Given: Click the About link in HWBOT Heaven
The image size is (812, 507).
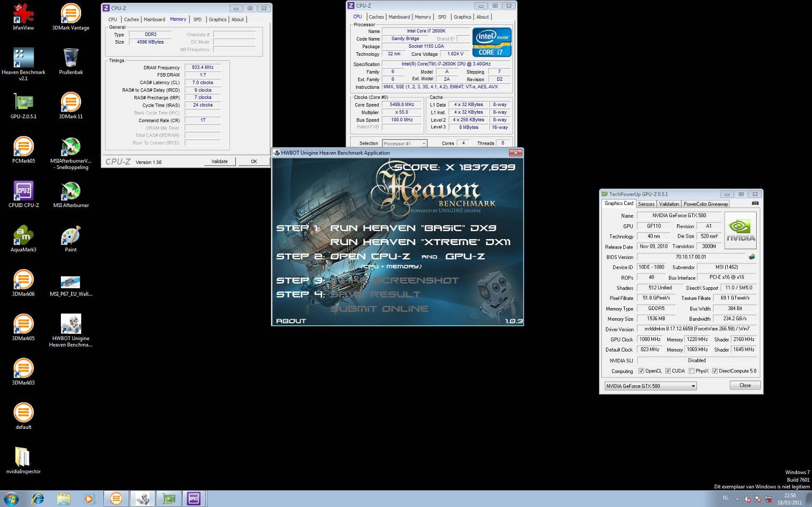Looking at the screenshot, I should (291, 321).
